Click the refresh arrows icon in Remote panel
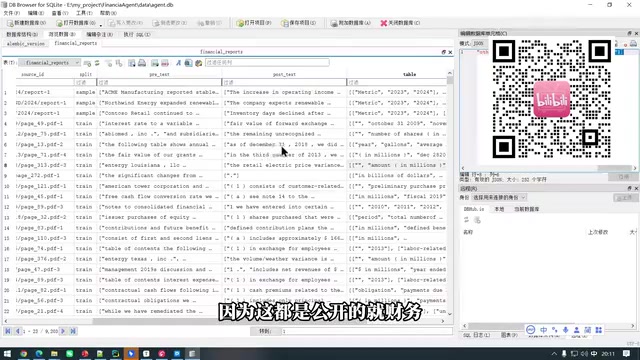 click(x=466, y=220)
